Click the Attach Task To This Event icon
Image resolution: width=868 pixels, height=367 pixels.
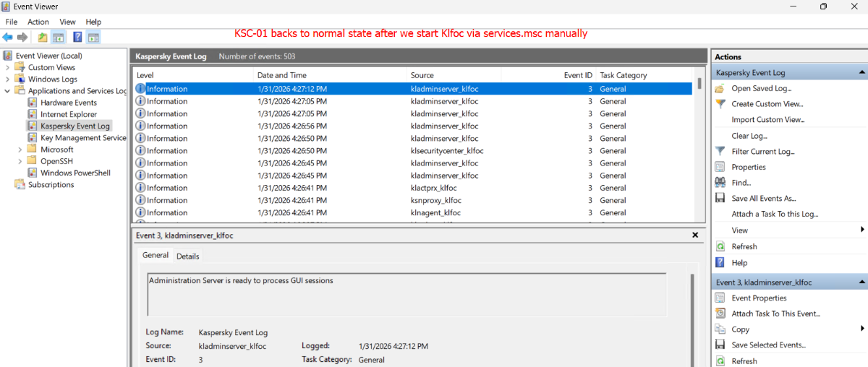click(x=720, y=314)
